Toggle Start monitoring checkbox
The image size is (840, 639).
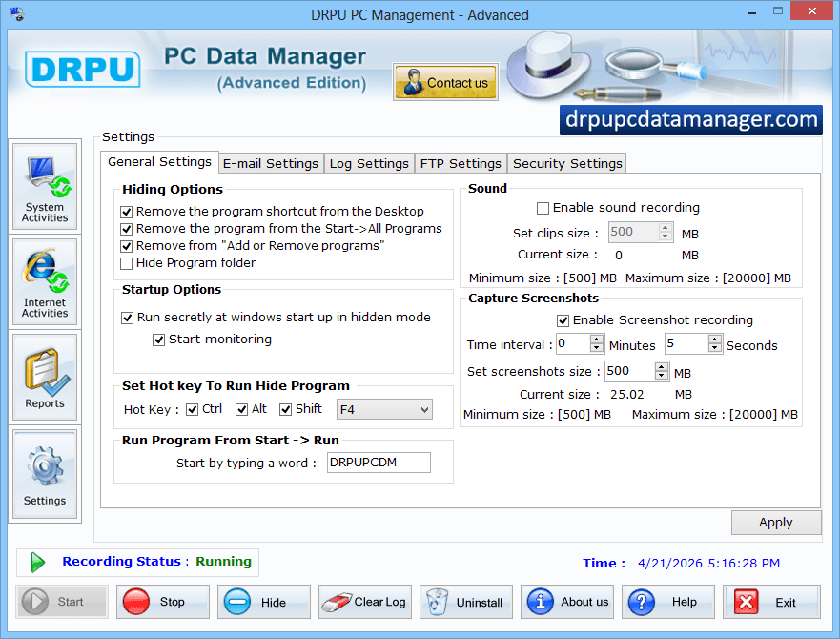pyautogui.click(x=158, y=340)
